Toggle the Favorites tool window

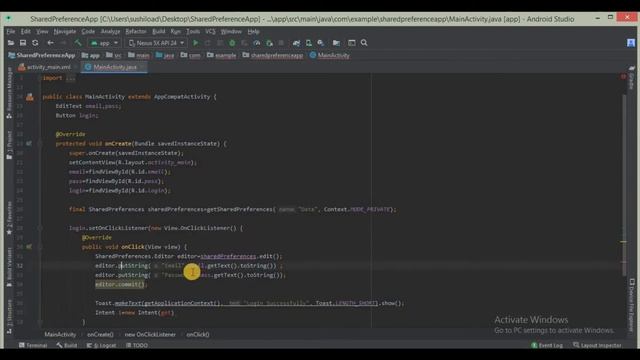[x=9, y=218]
